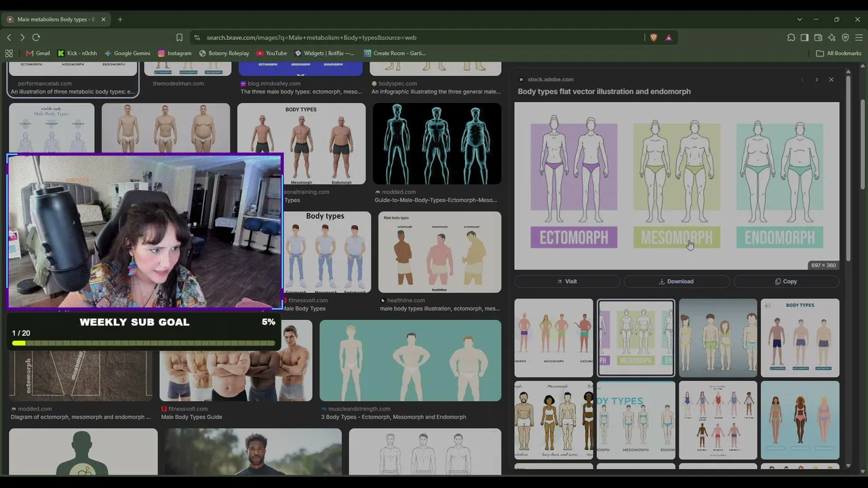Close the image preview panel
This screenshot has width=868, height=488.
pyautogui.click(x=831, y=79)
